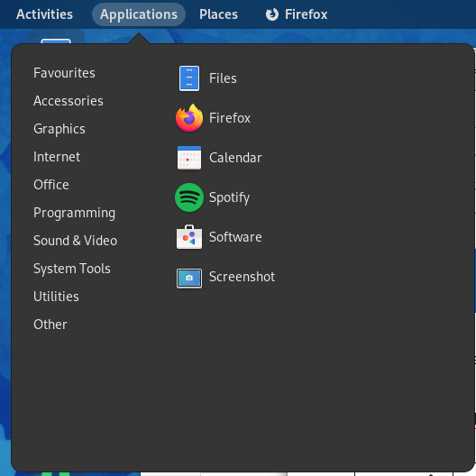Open the Software store icon
This screenshot has height=476, width=476.
tap(188, 237)
